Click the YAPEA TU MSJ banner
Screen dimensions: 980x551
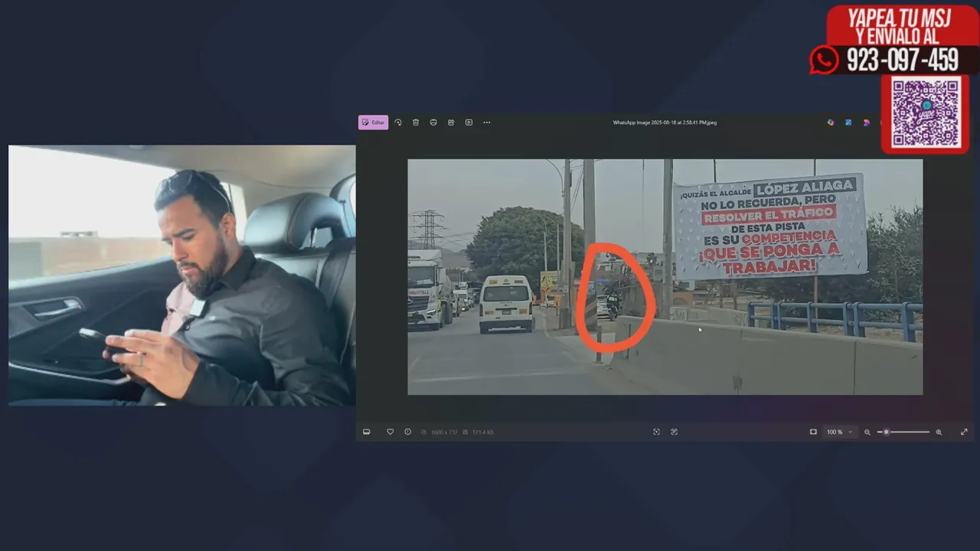pyautogui.click(x=902, y=25)
